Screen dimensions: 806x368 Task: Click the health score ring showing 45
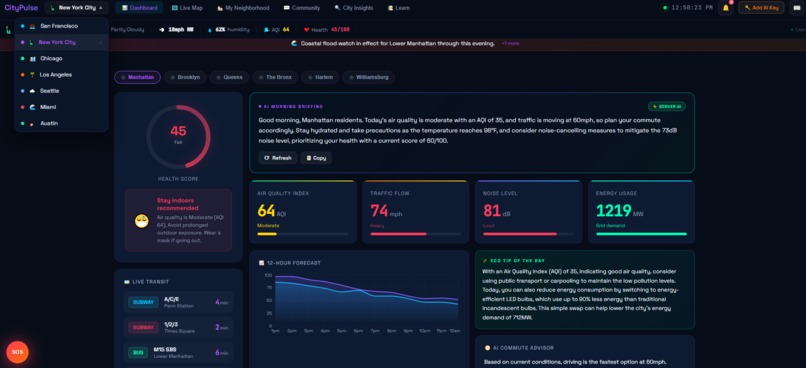click(x=178, y=136)
